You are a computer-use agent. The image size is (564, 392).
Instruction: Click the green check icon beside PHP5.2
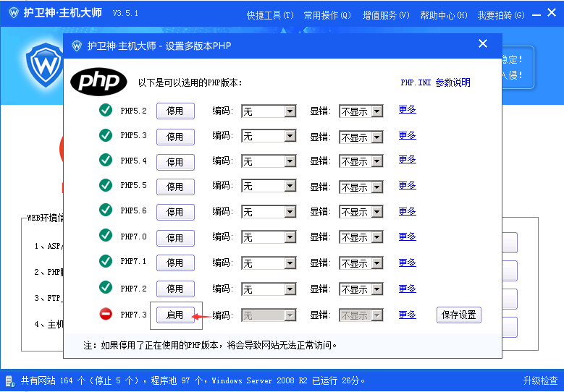(x=106, y=111)
